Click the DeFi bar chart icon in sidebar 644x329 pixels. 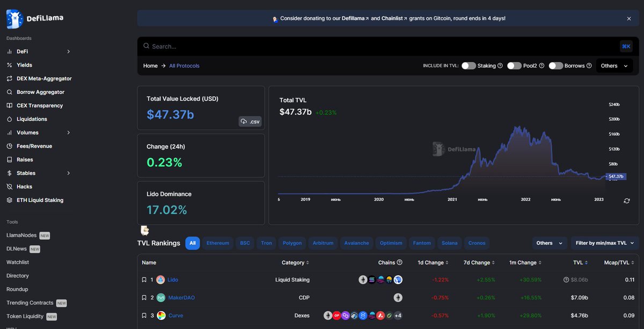pos(10,52)
